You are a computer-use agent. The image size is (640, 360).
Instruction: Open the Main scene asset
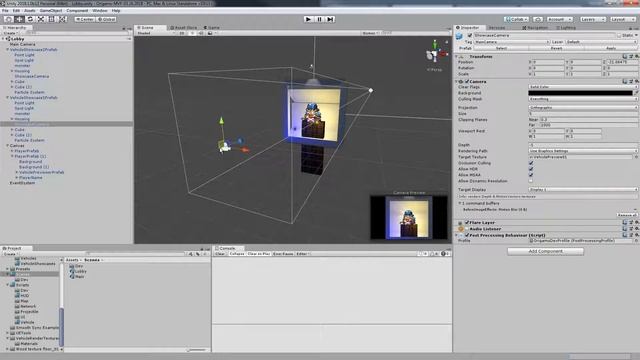(x=77, y=276)
